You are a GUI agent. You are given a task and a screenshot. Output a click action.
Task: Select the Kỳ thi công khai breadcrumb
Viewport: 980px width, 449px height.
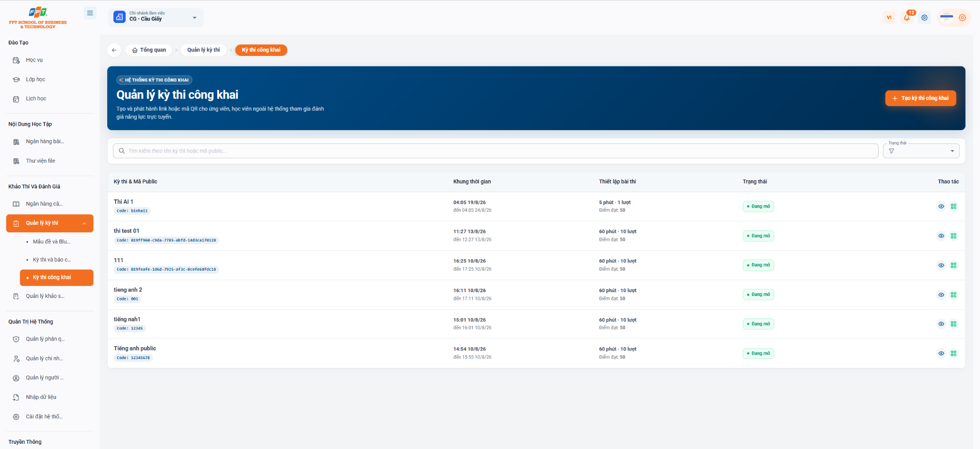(x=261, y=50)
